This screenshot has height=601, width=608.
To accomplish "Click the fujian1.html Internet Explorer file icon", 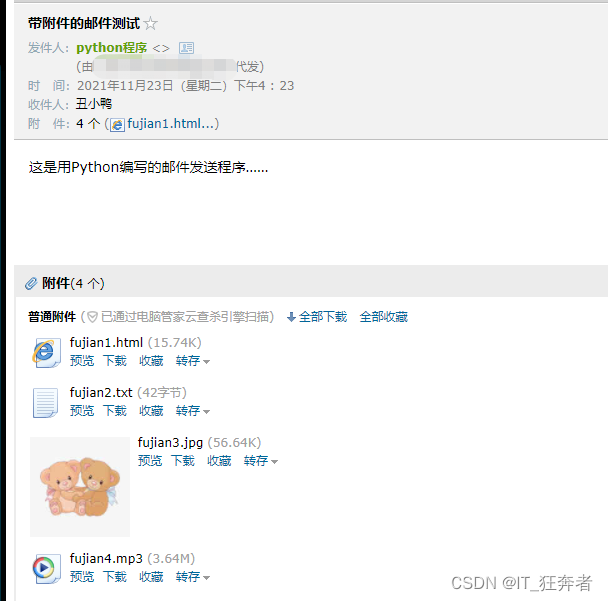I will point(47,352).
